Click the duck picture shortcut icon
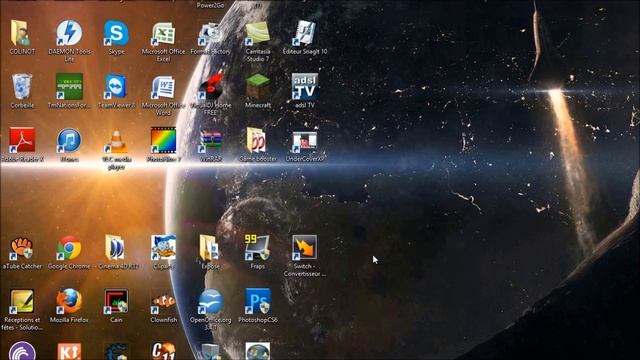640x360 pixels. pos(163,247)
